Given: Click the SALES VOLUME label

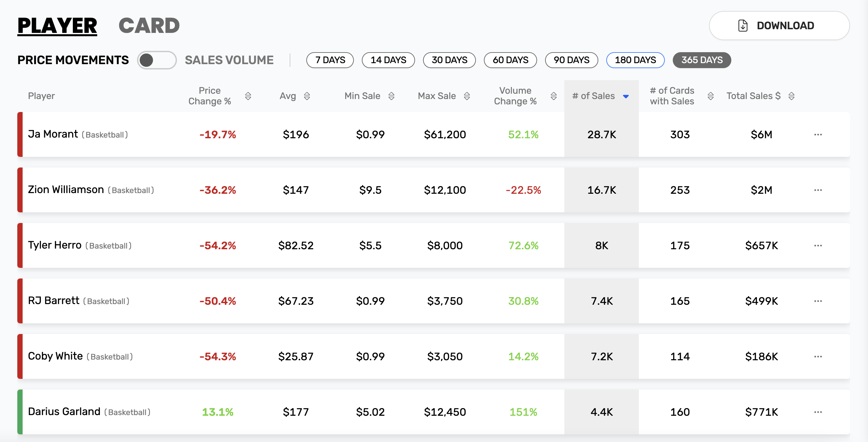Looking at the screenshot, I should pos(229,60).
